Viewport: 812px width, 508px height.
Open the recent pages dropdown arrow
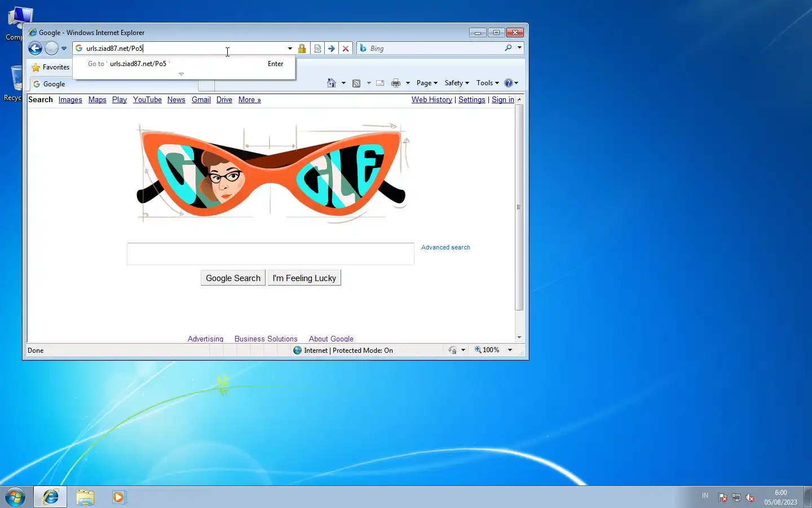point(64,49)
